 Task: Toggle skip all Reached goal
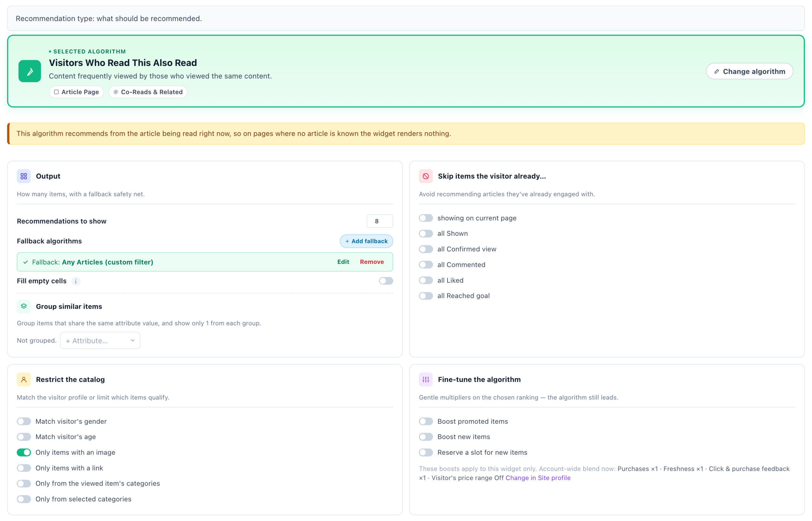tap(426, 296)
